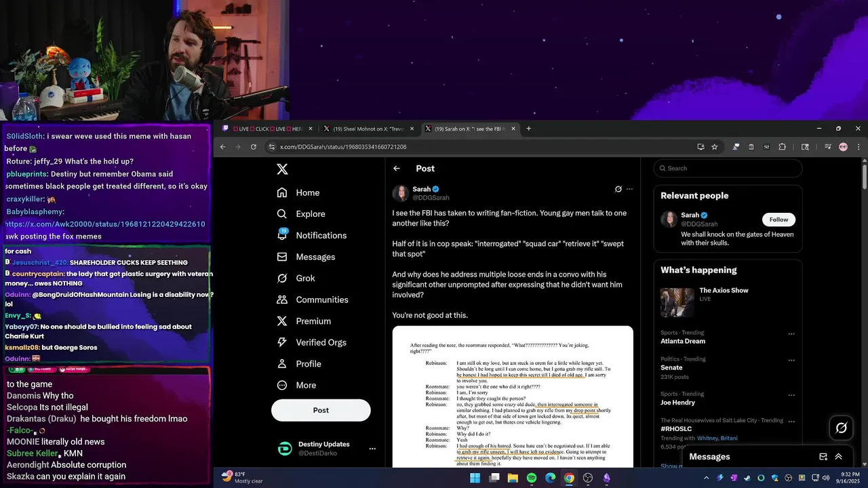Open Explore in X sidebar
This screenshot has height=488, width=868.
click(301, 214)
